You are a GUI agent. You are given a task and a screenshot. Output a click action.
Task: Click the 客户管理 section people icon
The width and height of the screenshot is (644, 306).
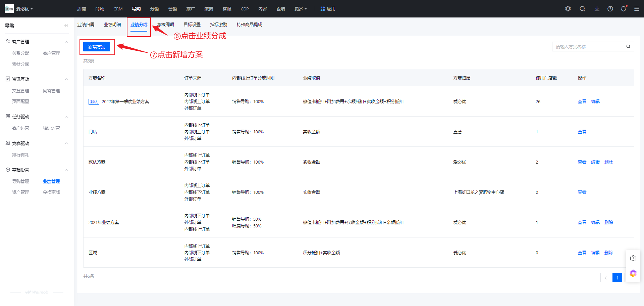8,41
